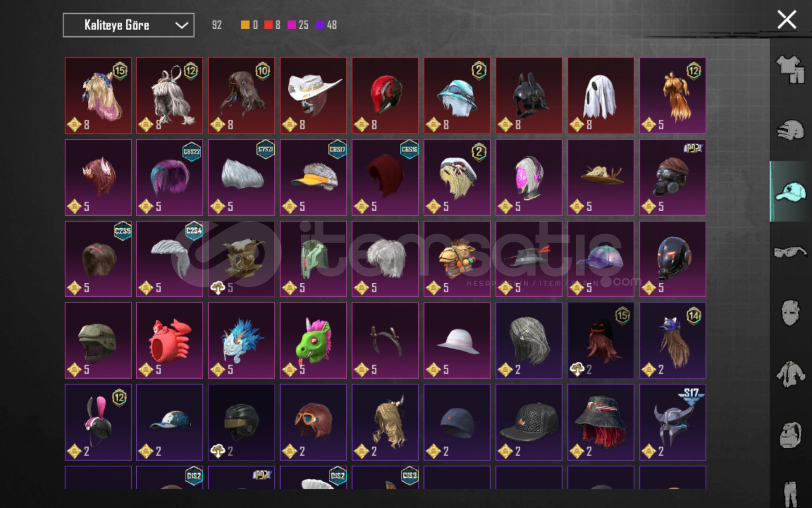The image size is (812, 508).
Task: Open the glasses category sidebar icon
Action: coord(790,253)
